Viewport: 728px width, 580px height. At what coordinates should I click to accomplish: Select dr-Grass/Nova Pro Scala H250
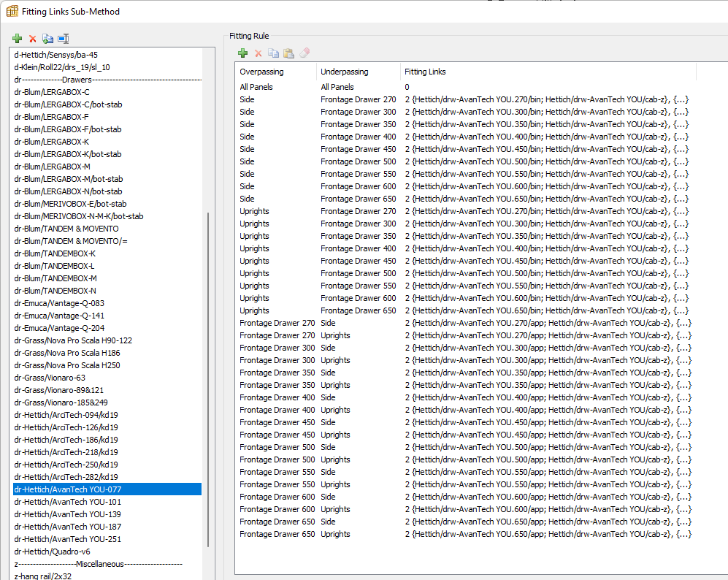pyautogui.click(x=107, y=365)
